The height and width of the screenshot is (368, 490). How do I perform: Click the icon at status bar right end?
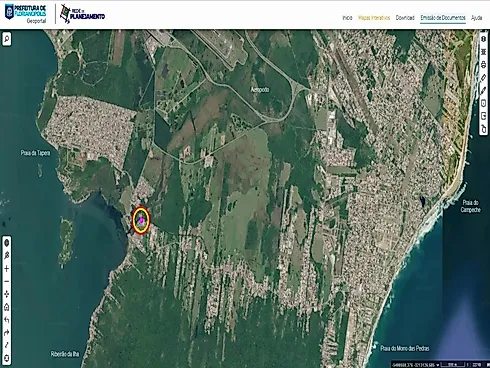(x=487, y=364)
